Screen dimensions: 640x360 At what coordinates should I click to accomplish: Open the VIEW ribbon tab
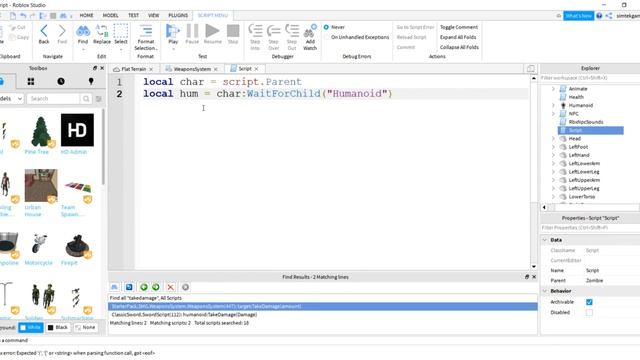153,16
